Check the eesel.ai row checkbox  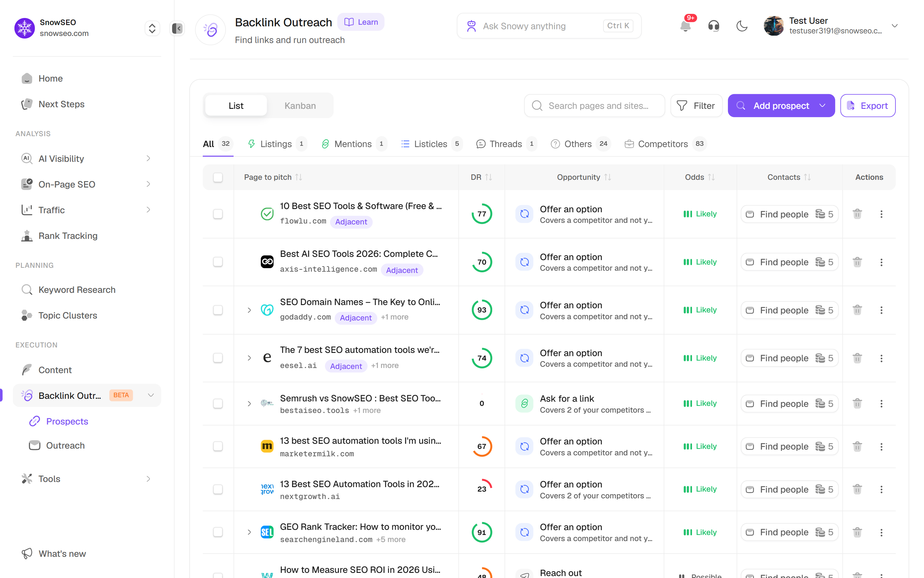click(x=218, y=358)
